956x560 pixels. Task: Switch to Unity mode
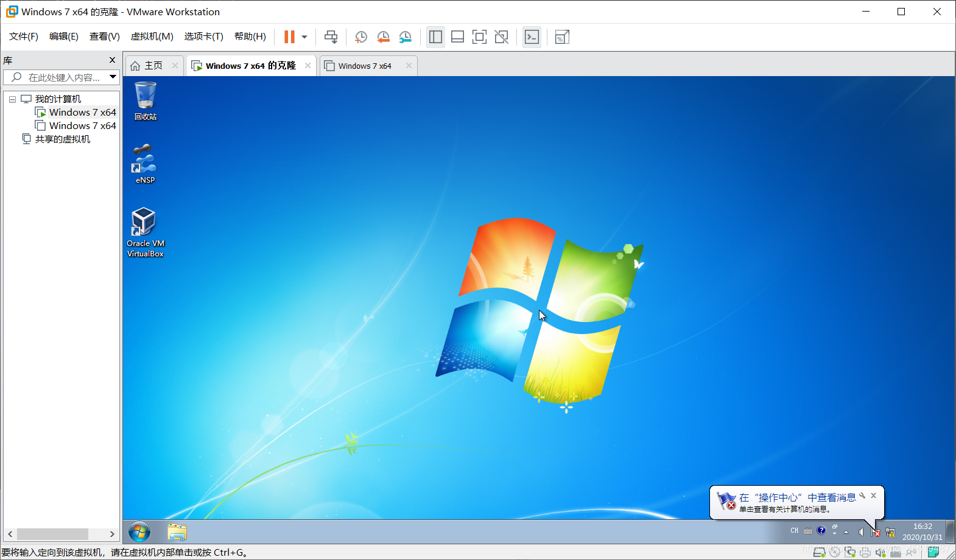tap(501, 37)
